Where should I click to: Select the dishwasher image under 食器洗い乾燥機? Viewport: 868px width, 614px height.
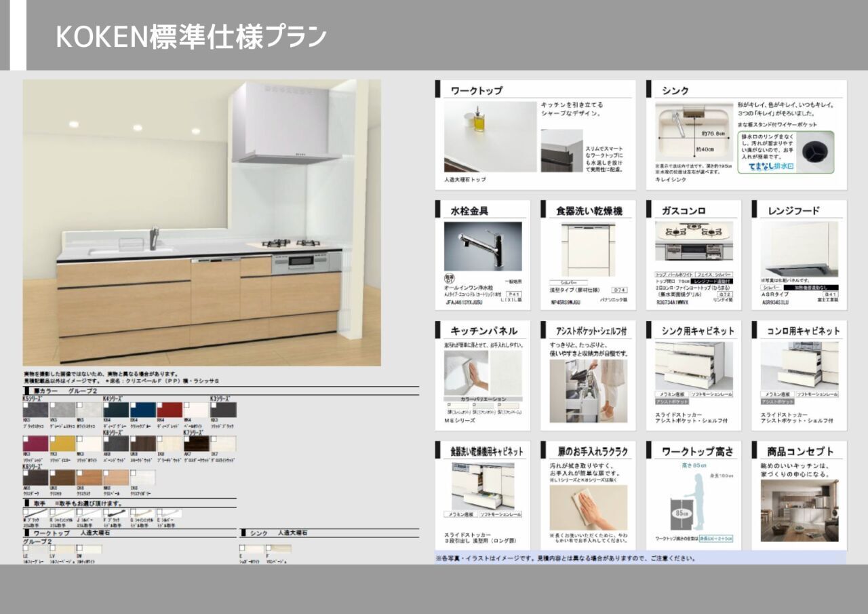coord(587,250)
